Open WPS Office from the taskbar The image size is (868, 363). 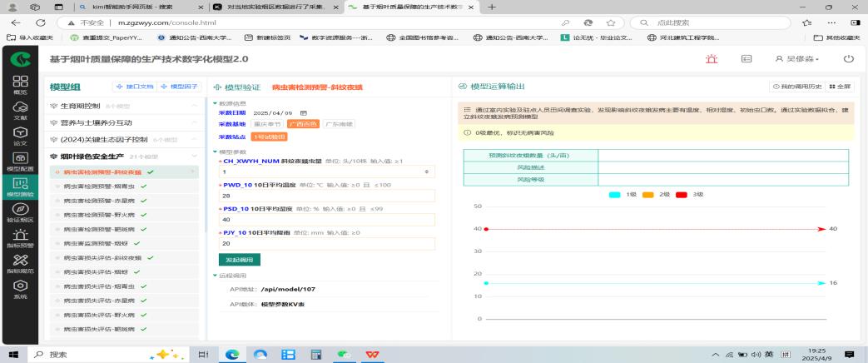click(372, 354)
